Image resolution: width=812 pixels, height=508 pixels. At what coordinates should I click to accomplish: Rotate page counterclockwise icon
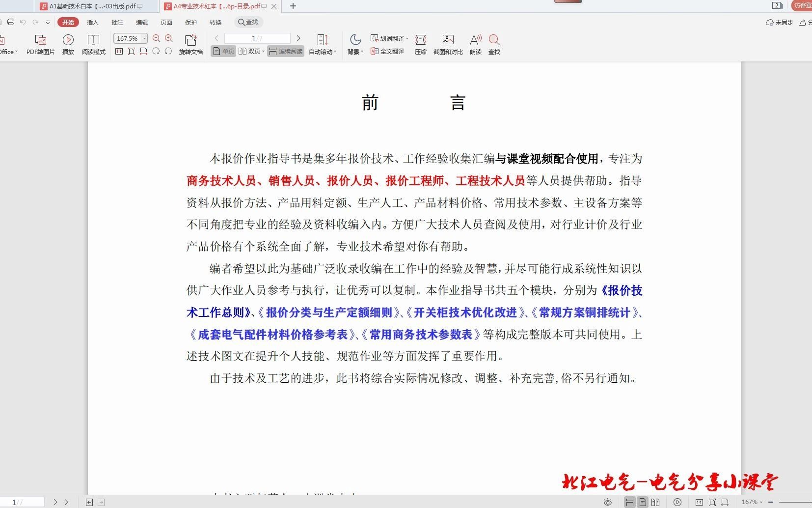pyautogui.click(x=168, y=51)
